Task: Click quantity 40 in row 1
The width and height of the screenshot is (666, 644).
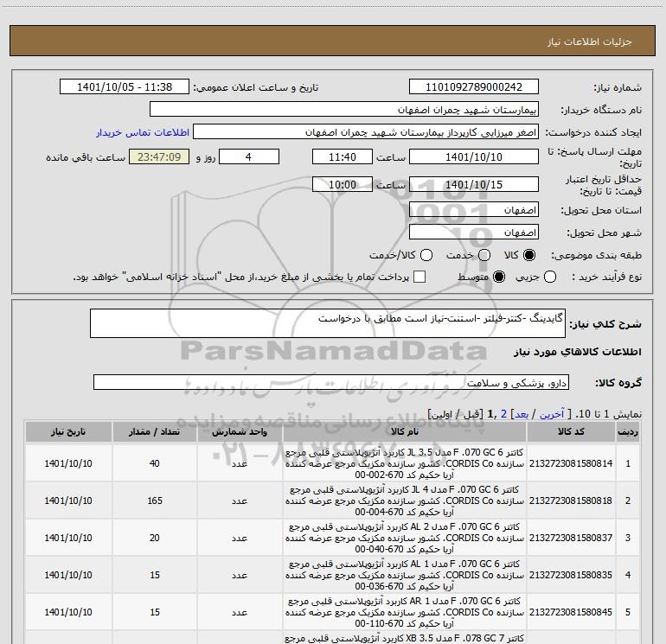Action: click(x=155, y=463)
